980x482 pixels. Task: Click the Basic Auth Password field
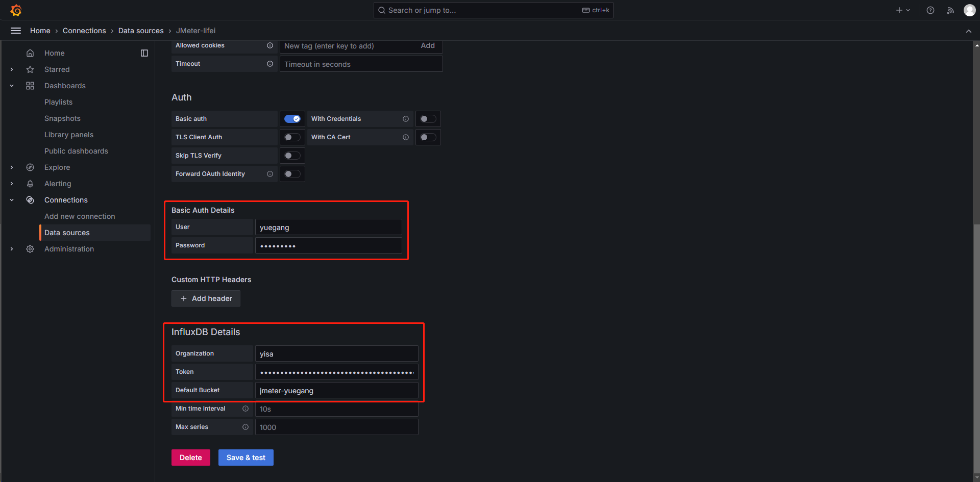(x=329, y=245)
